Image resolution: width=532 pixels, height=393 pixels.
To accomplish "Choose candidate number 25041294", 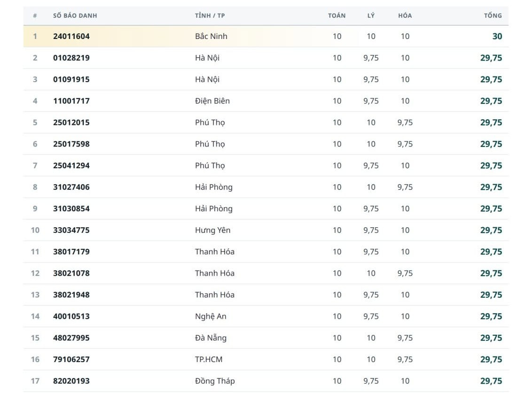I will pyautogui.click(x=71, y=165).
